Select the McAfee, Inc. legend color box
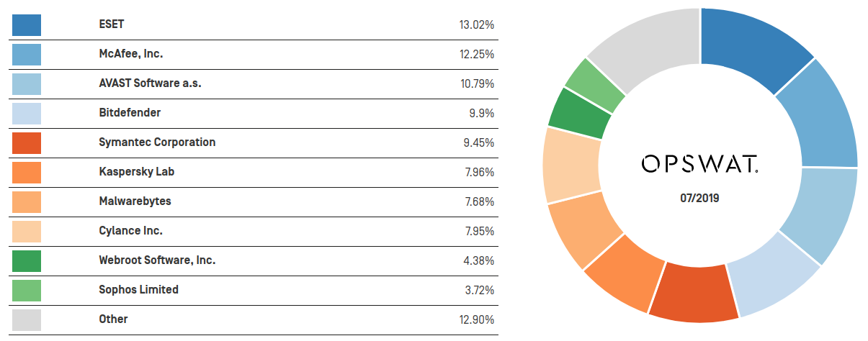The height and width of the screenshot is (341, 868). [x=27, y=54]
